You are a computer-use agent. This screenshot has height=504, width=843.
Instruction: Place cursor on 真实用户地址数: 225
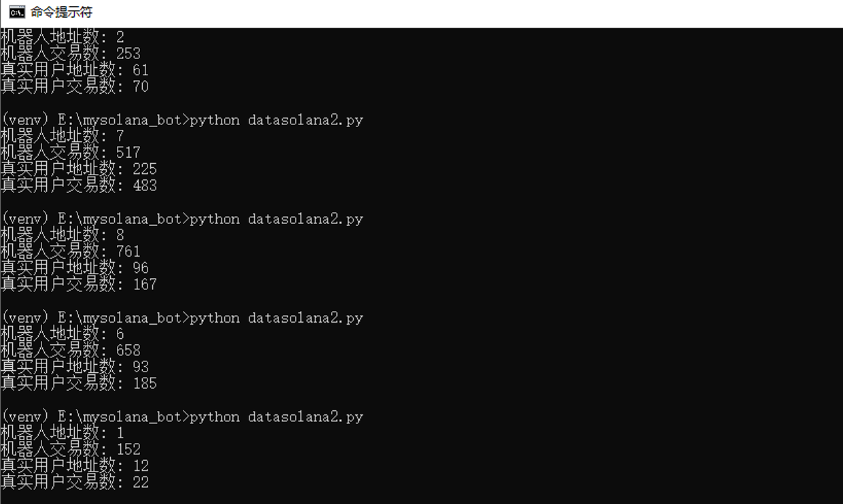pyautogui.click(x=78, y=168)
